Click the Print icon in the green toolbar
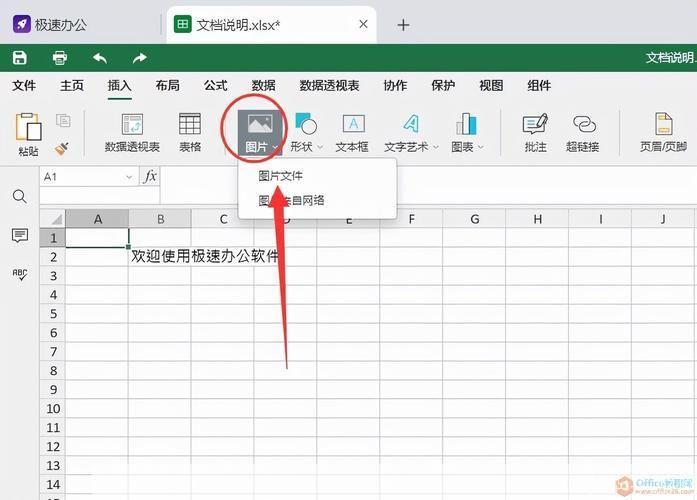The height and width of the screenshot is (500, 697). click(60, 58)
